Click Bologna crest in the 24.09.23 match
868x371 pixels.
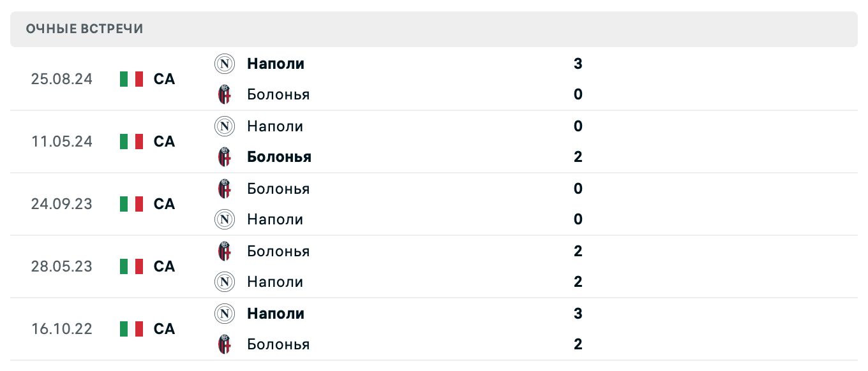(224, 189)
